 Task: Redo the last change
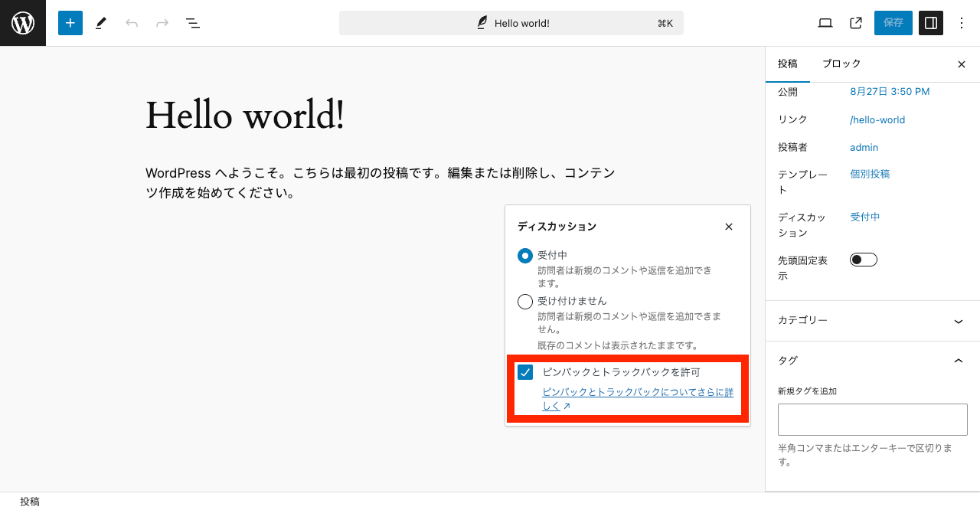coord(162,23)
